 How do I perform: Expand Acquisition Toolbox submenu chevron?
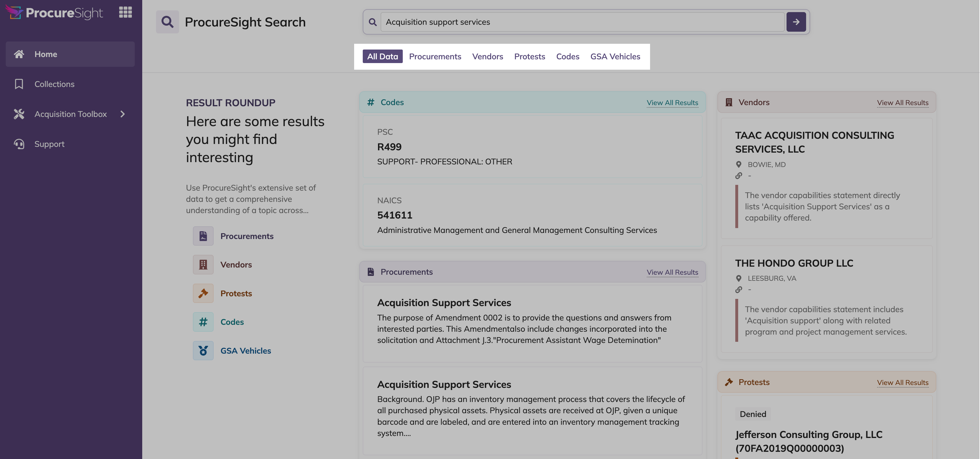(x=123, y=114)
